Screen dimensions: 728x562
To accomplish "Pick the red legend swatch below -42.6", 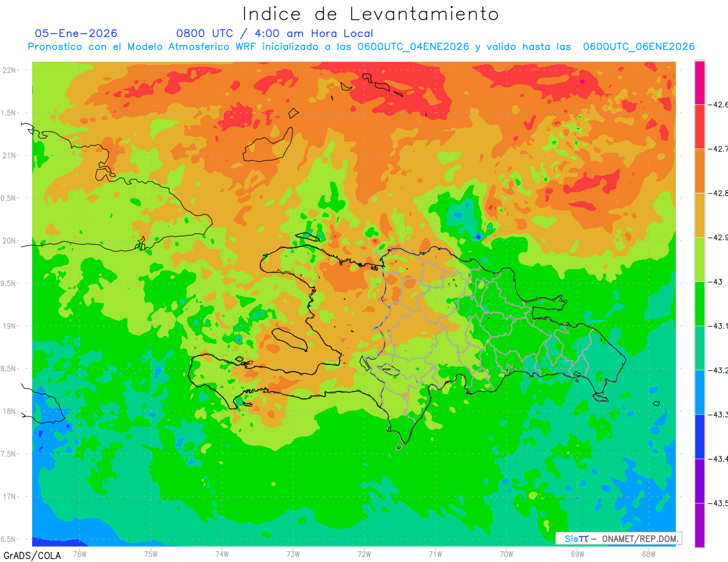I will (x=699, y=127).
